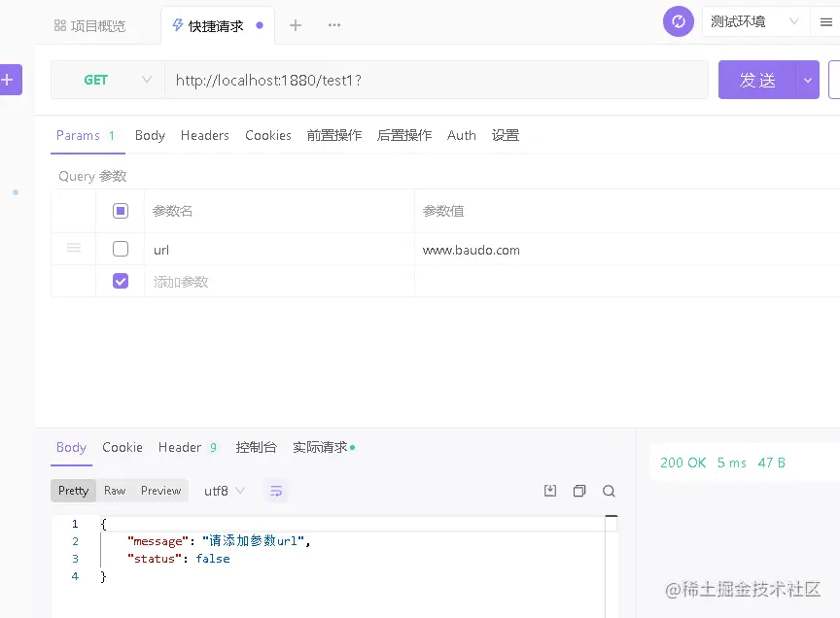Image resolution: width=840 pixels, height=618 pixels.
Task: Click unsaved dot on 快捷请求 tab
Action: coord(260,25)
